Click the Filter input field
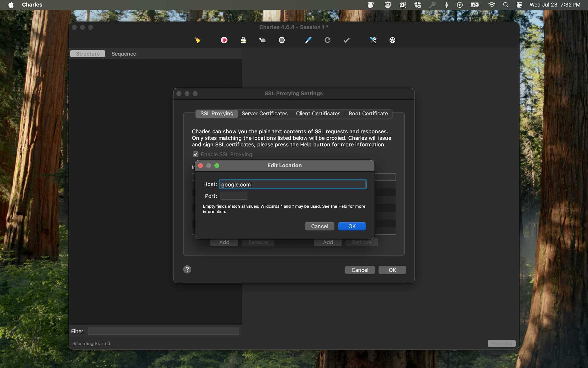This screenshot has width=588, height=368. [x=163, y=331]
